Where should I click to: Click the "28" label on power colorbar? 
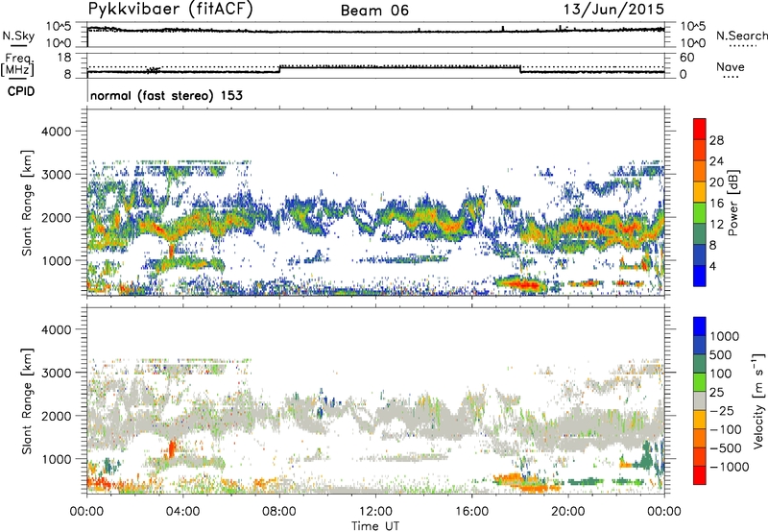pos(716,140)
